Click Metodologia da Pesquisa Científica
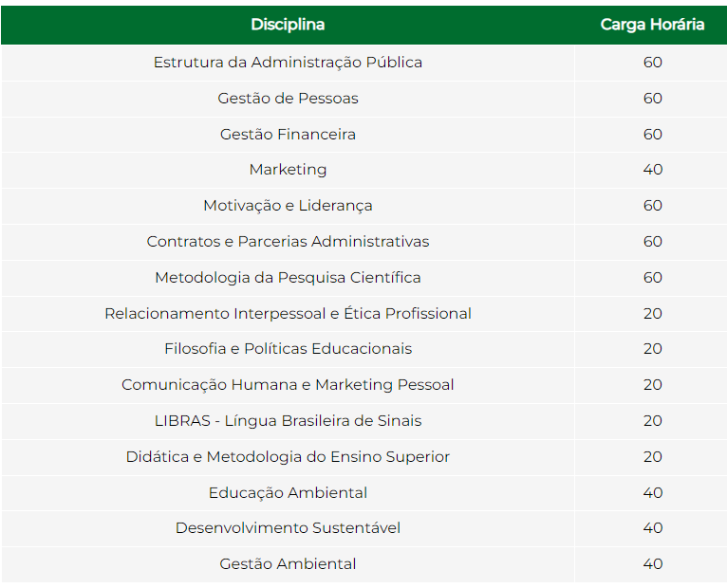The width and height of the screenshot is (727, 588). click(288, 278)
